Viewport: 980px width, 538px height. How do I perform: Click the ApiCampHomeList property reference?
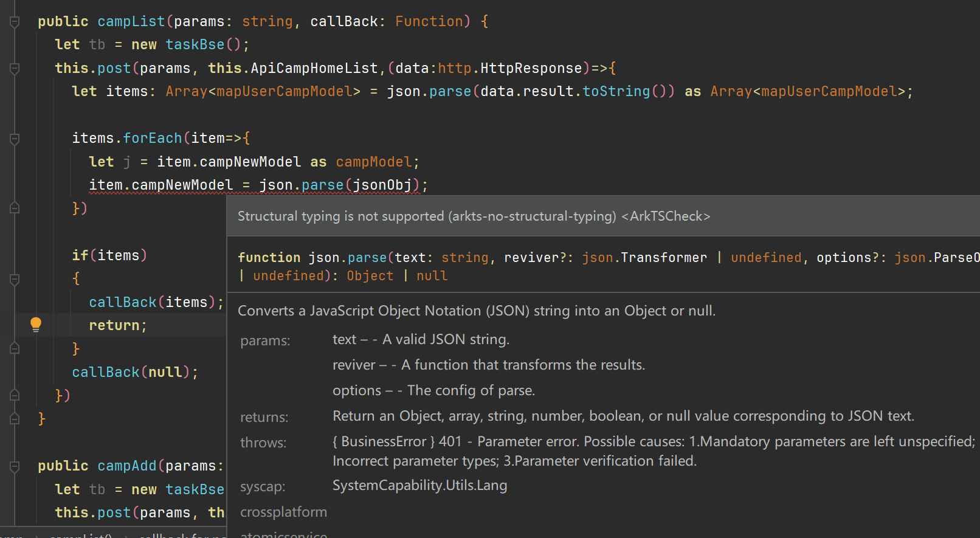314,68
